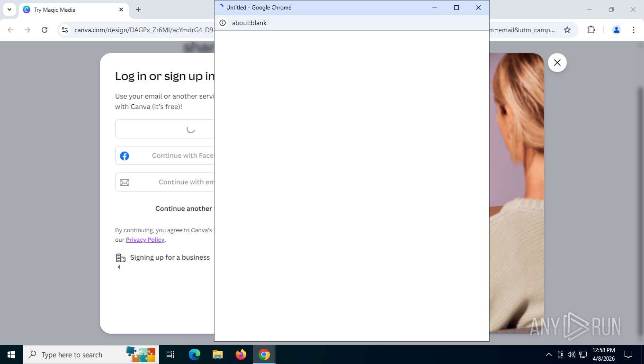Close the Canva login dialog with X
Screen dimensions: 644x364
tap(557, 63)
